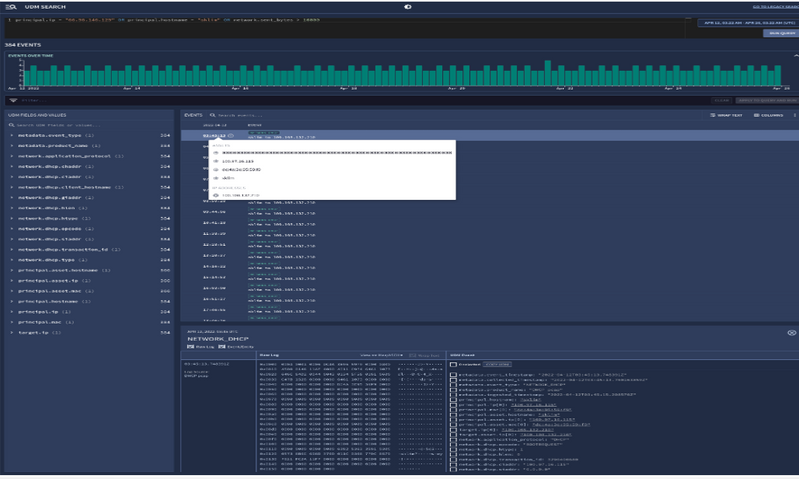
Task: Collapse the Events Over Time chart
Action: (x=795, y=56)
